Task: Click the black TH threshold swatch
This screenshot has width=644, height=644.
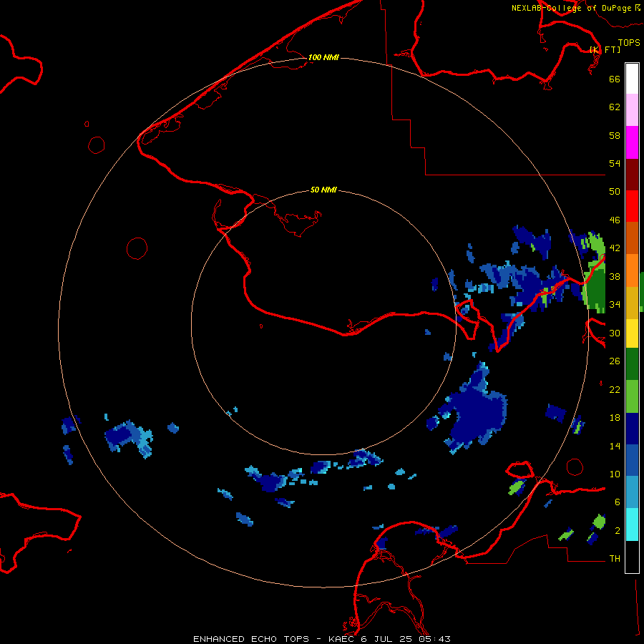Action: point(632,557)
